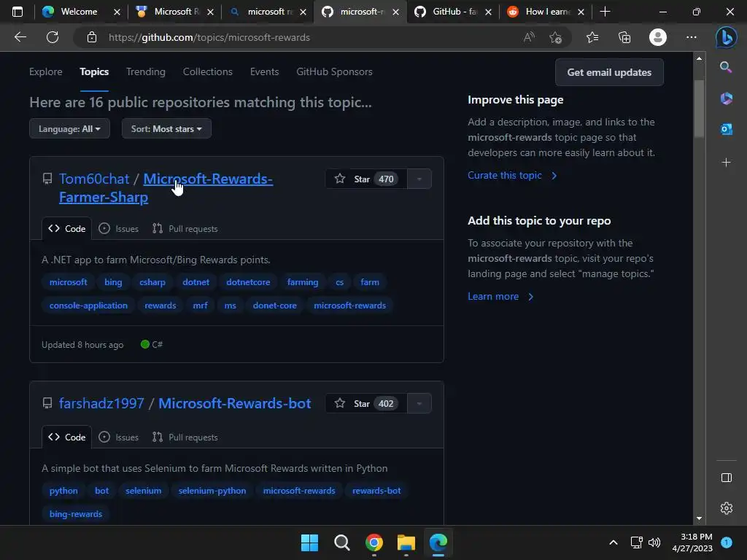Click the page scrollbar down arrow
Viewport: 747px width, 560px height.
click(699, 518)
